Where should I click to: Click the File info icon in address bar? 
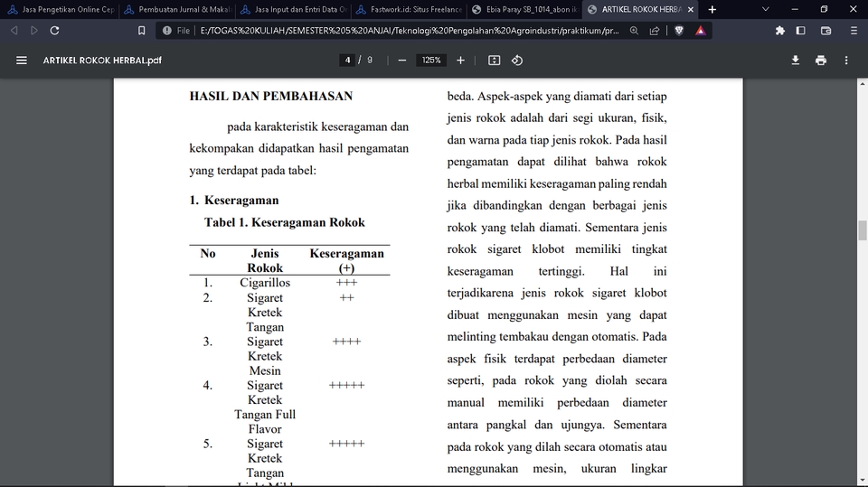tap(167, 31)
